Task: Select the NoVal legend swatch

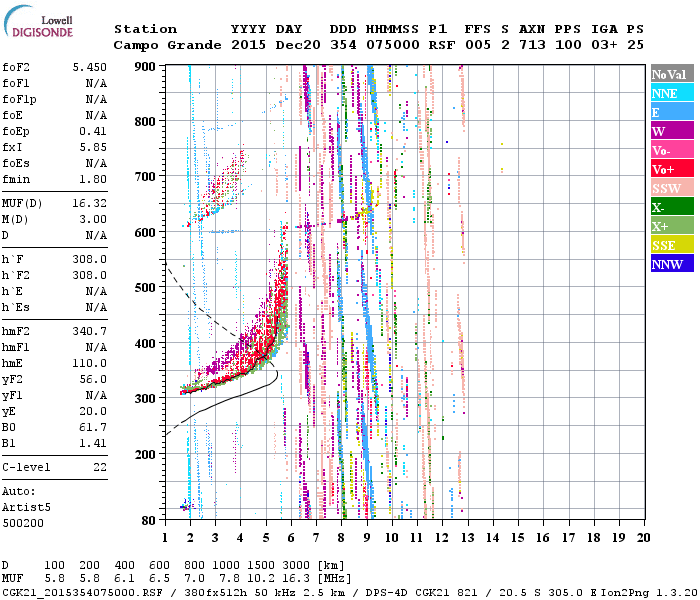Action: [x=672, y=74]
